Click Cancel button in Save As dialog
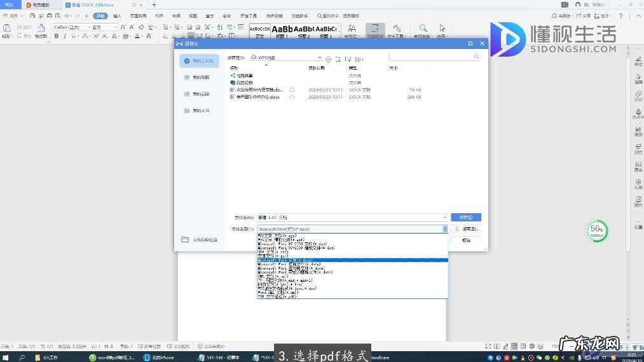Screen dimensions: 644x362 coord(466,240)
